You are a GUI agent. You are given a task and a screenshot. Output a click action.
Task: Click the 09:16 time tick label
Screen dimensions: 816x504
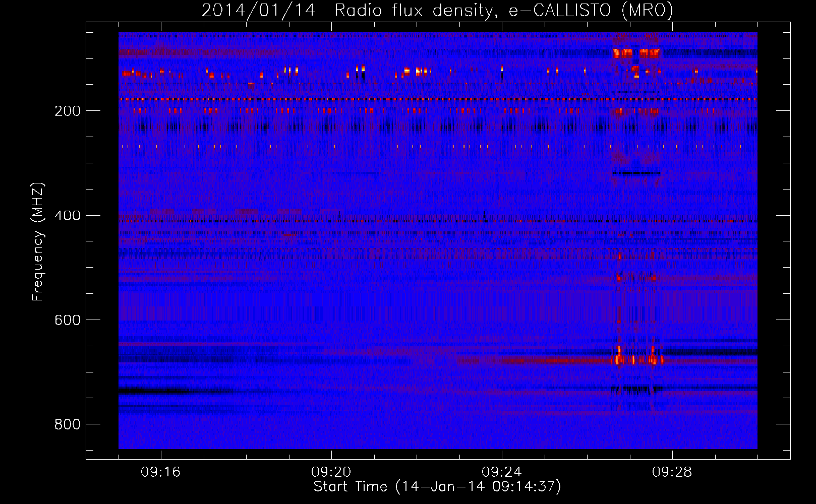(160, 472)
